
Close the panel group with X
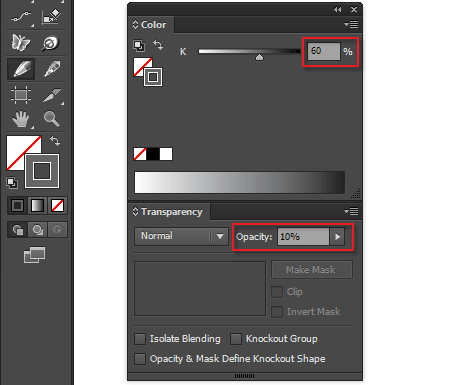click(354, 10)
